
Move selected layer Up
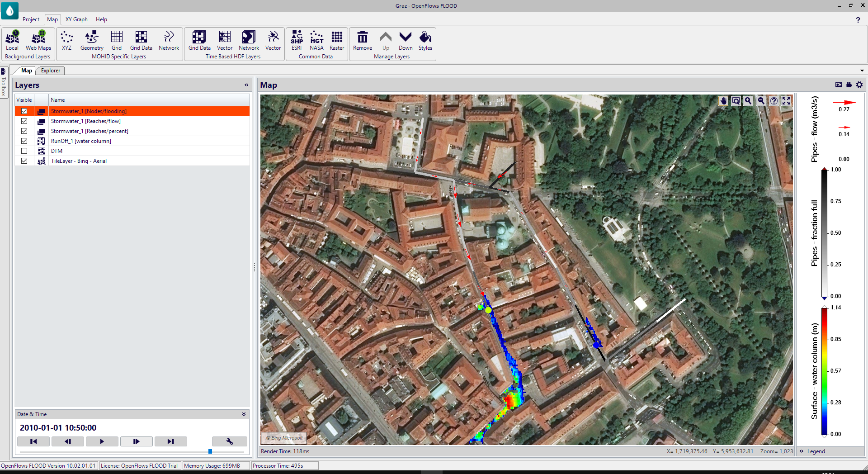coord(386,41)
